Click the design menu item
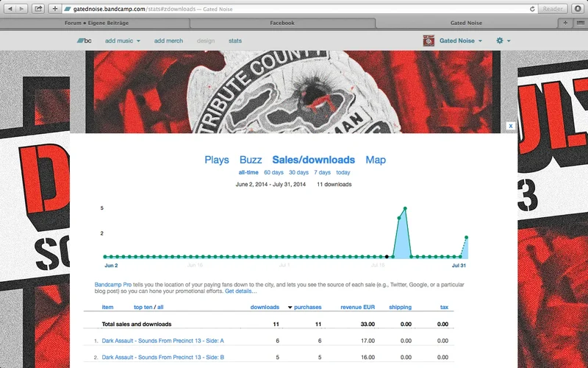The height and width of the screenshot is (368, 588). (206, 40)
